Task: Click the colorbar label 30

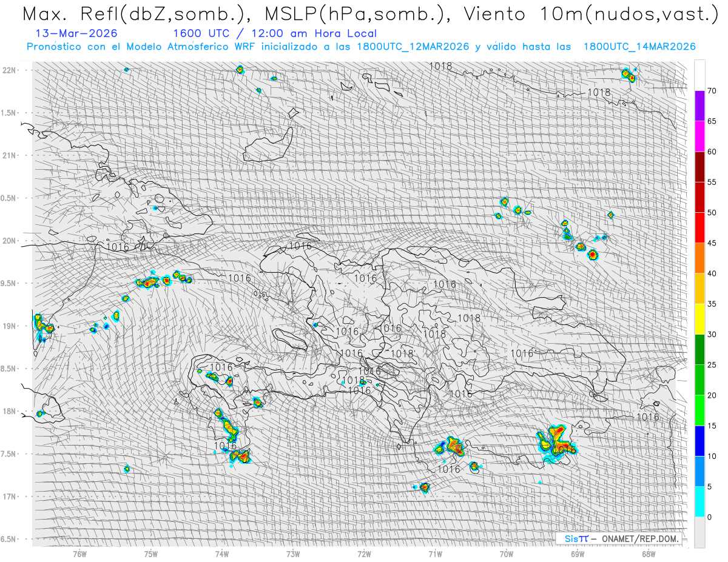Action: [x=712, y=334]
